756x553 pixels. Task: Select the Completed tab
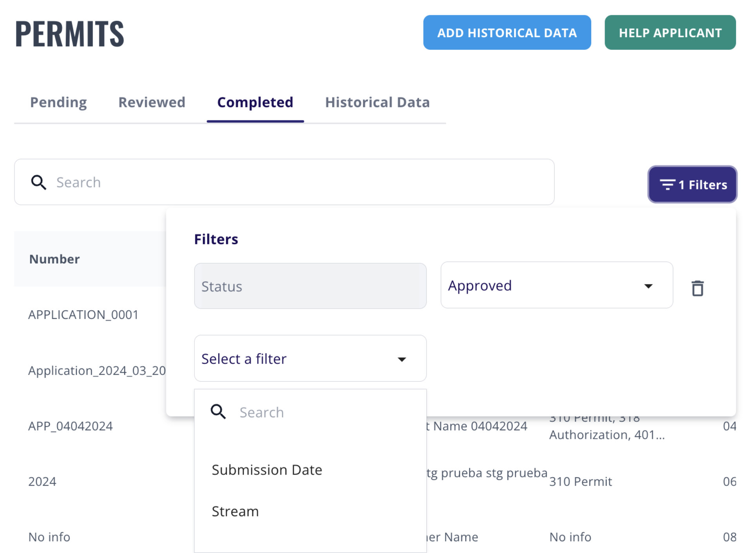[x=255, y=102]
